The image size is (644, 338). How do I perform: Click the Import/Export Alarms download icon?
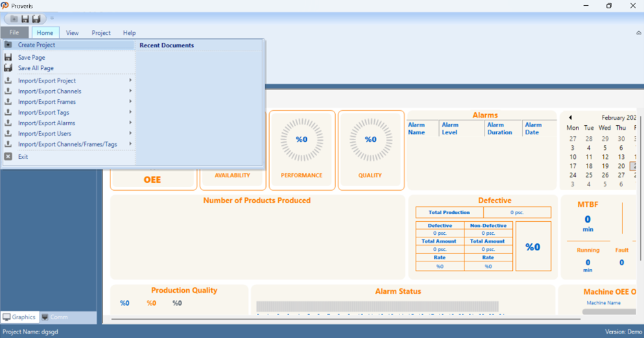click(x=8, y=123)
